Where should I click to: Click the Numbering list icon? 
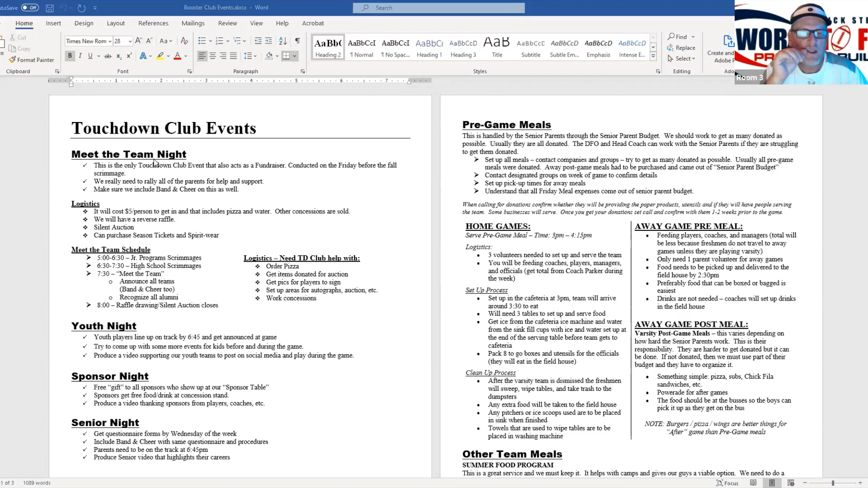[219, 41]
